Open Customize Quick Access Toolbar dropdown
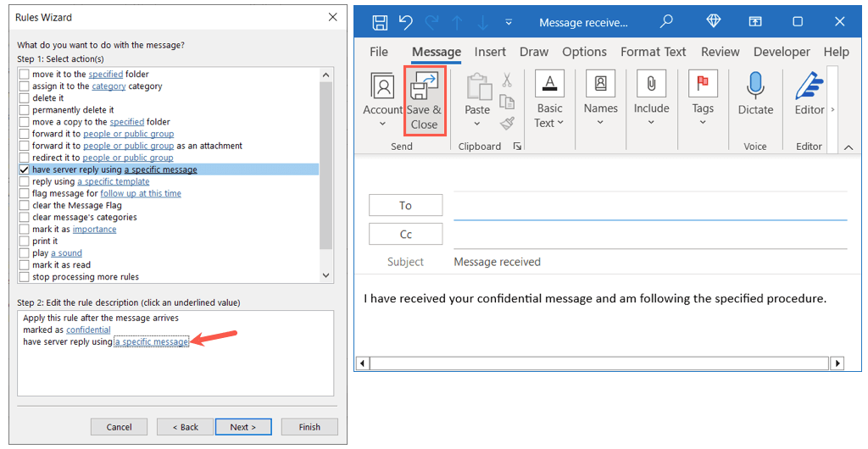The image size is (868, 449). tap(509, 23)
